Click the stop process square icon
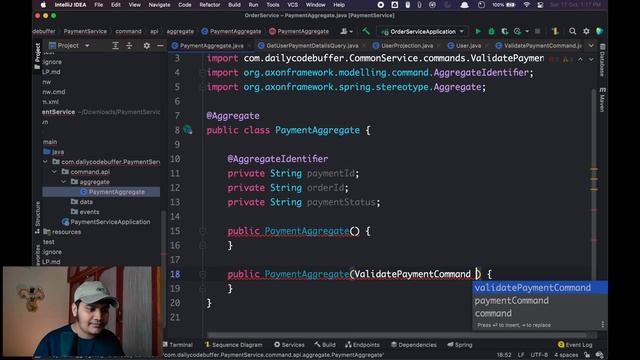This screenshot has width=640, height=360. (x=538, y=31)
